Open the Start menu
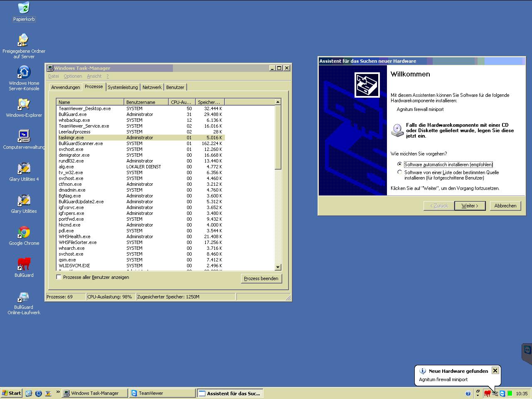The height and width of the screenshot is (399, 532). click(12, 393)
